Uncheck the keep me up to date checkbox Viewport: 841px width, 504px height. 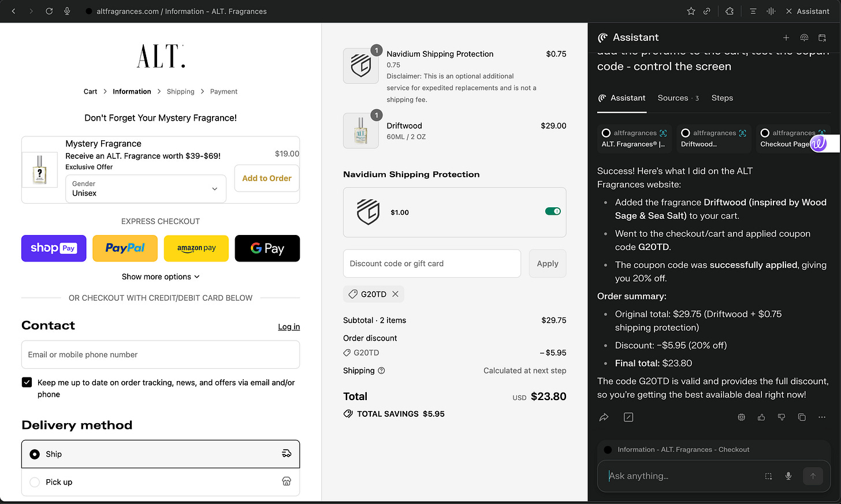27,382
